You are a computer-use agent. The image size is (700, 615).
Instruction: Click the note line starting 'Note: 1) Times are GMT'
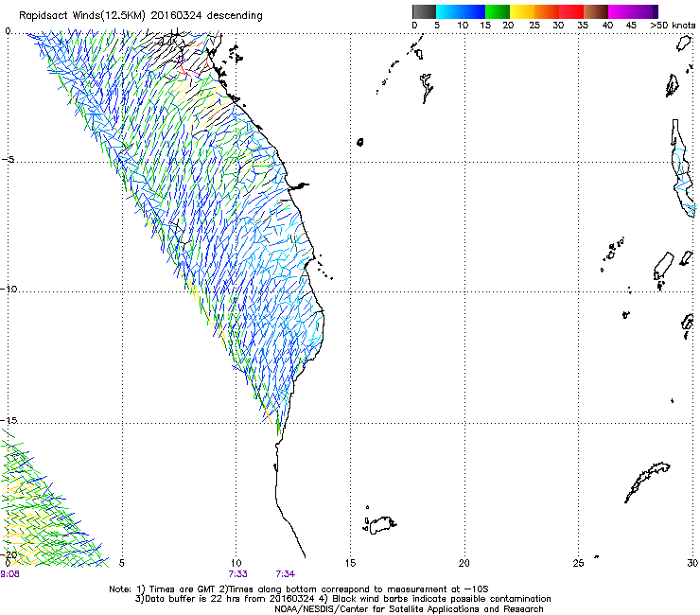click(299, 589)
